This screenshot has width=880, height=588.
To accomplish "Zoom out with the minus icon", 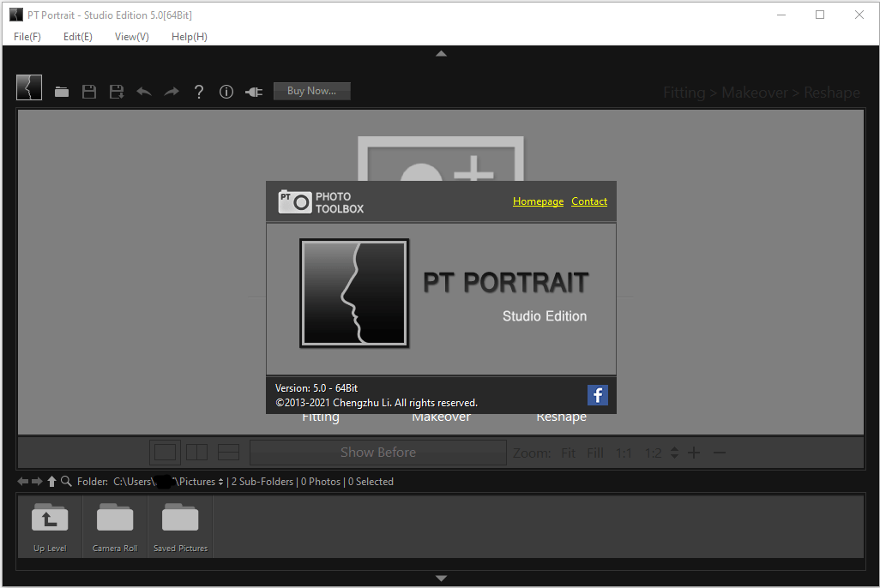I will (720, 453).
